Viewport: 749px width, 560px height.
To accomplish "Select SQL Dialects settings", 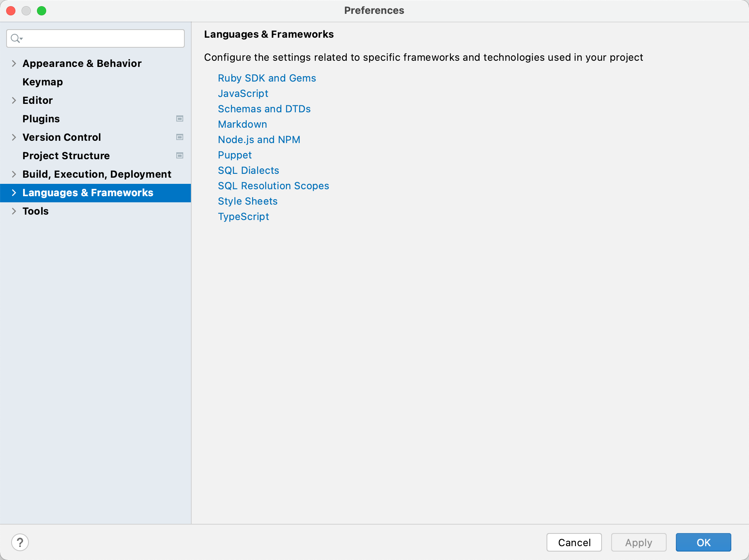I will tap(248, 170).
